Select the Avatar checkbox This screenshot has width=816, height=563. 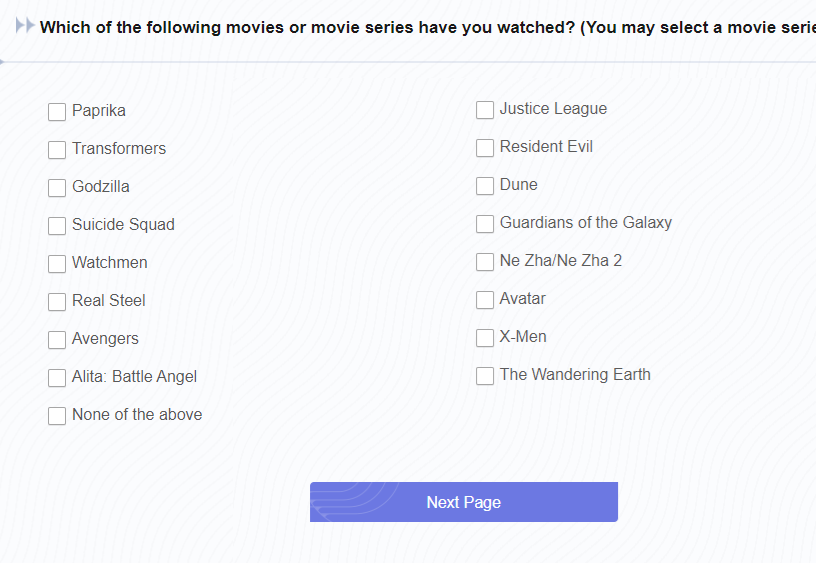coord(484,300)
